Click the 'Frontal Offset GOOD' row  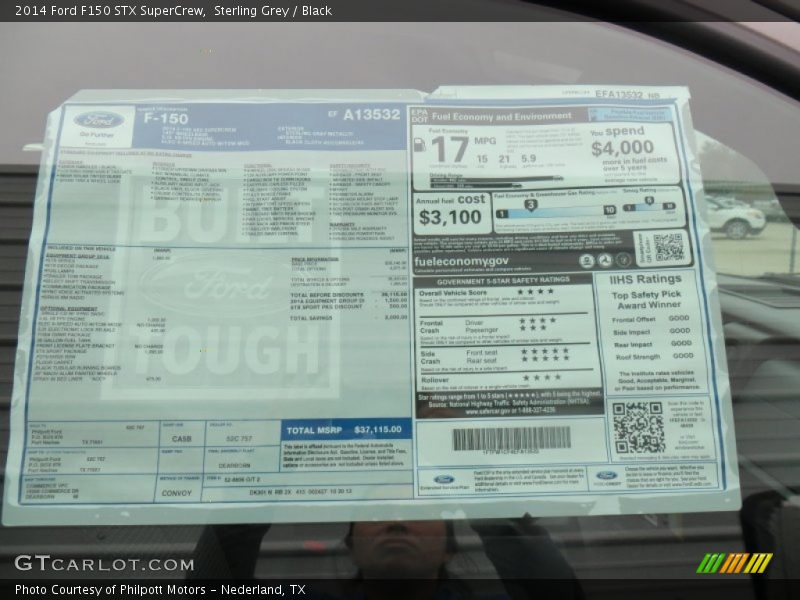(x=651, y=319)
